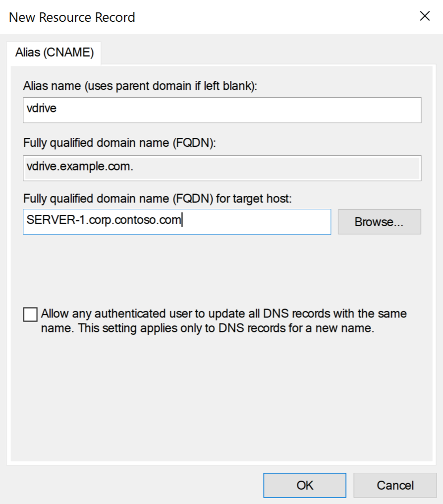Select the Alias (CNAME) tab
Screen dimensions: 443x504
54,53
